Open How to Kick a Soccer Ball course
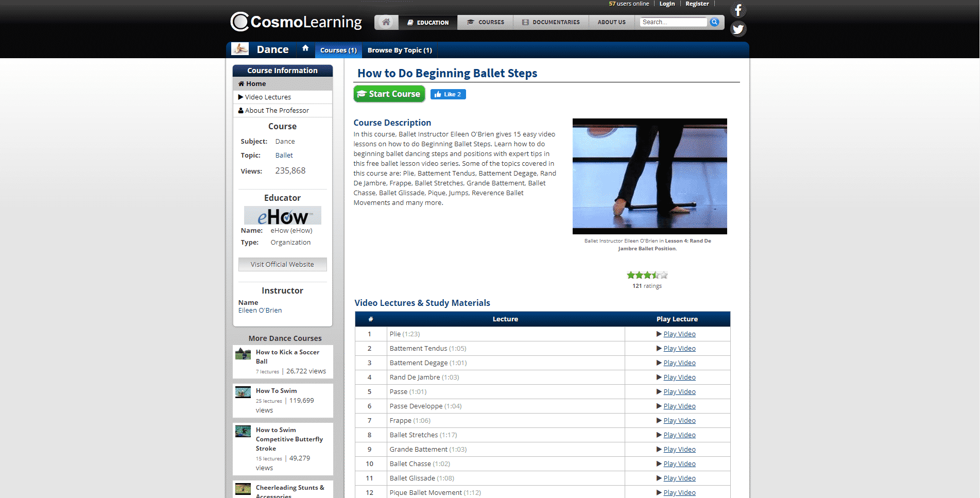980x498 pixels. click(287, 356)
